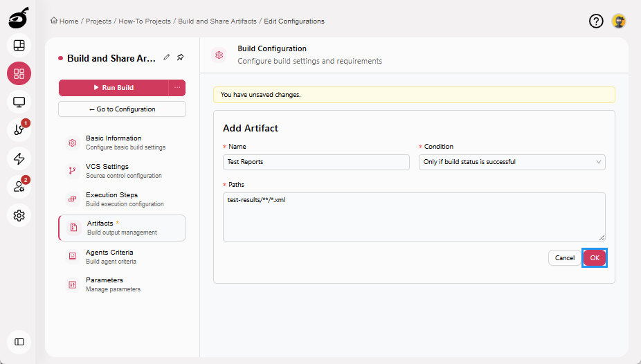Click the ninja logo icon in sidebar
The width and height of the screenshot is (641, 364).
19,18
